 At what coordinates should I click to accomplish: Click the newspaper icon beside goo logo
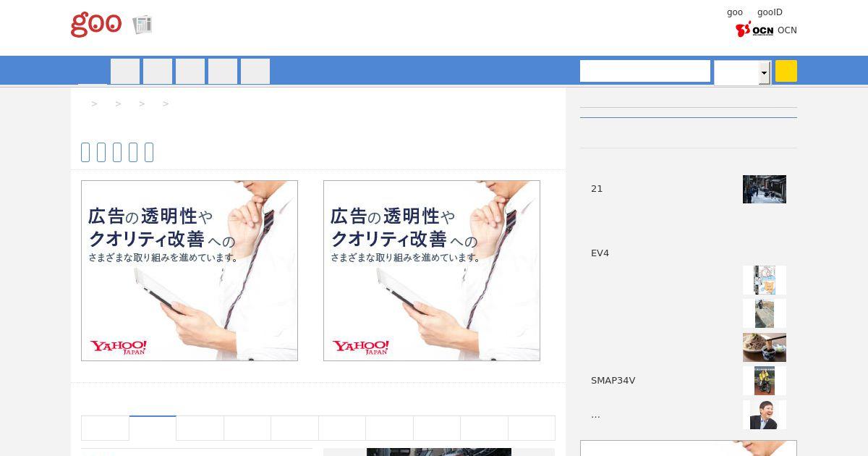(x=142, y=25)
